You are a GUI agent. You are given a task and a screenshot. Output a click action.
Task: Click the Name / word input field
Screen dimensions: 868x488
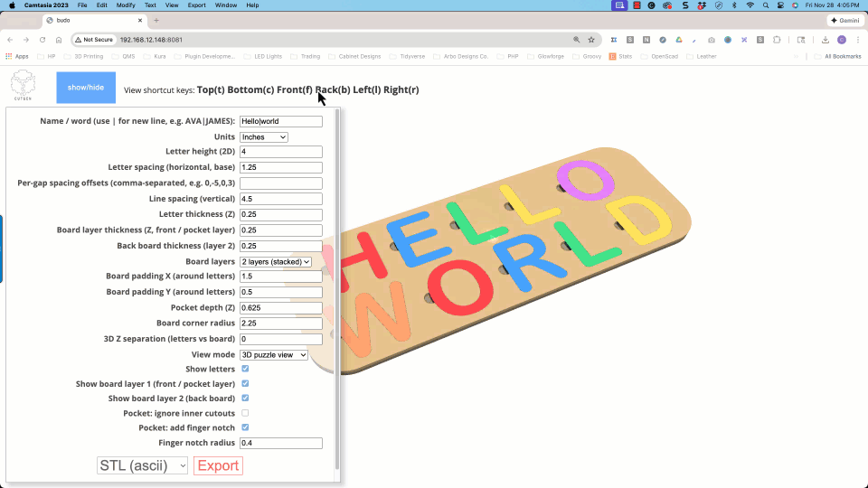coord(281,121)
